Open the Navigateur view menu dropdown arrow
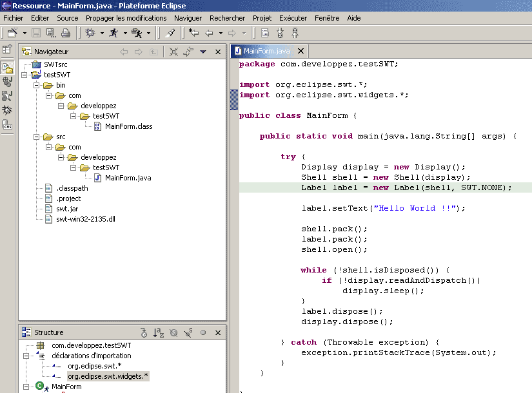 point(203,52)
